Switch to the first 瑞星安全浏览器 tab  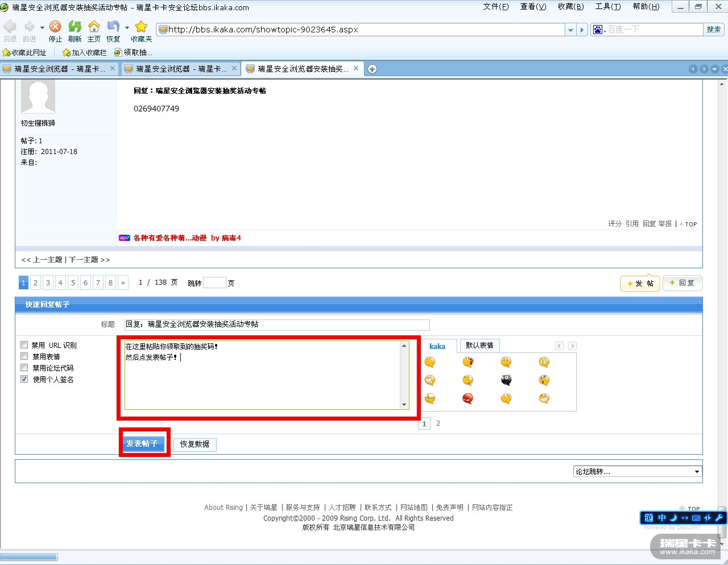59,69
